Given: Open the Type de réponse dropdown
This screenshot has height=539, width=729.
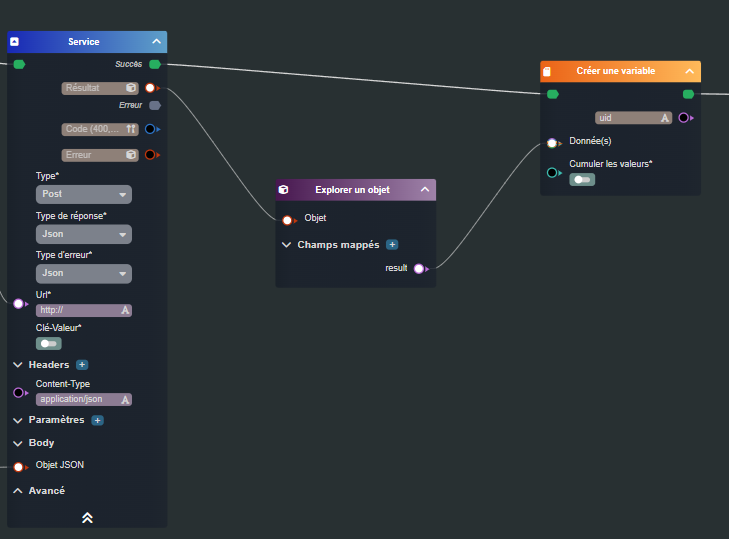Looking at the screenshot, I should tap(84, 234).
